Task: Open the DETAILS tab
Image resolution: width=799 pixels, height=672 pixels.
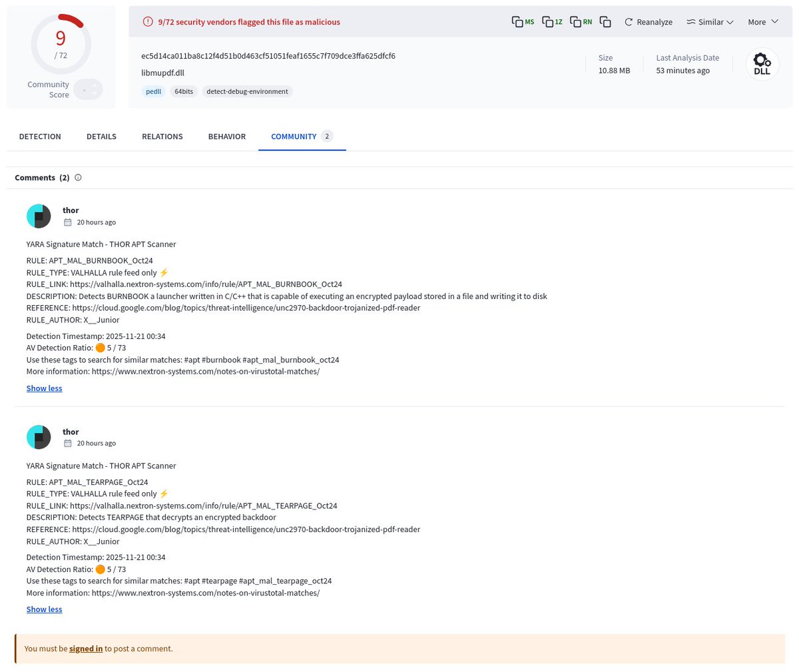Action: click(x=101, y=137)
